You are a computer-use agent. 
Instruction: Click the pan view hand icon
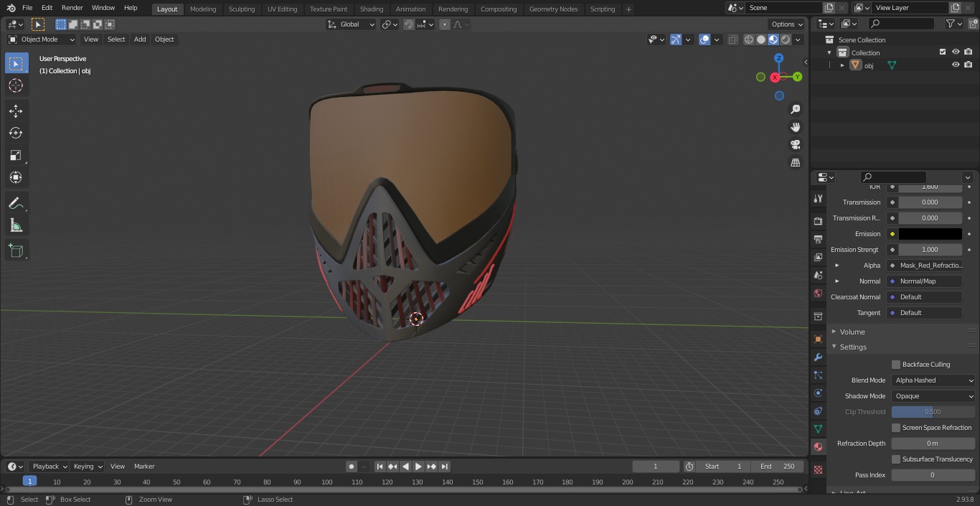click(795, 127)
